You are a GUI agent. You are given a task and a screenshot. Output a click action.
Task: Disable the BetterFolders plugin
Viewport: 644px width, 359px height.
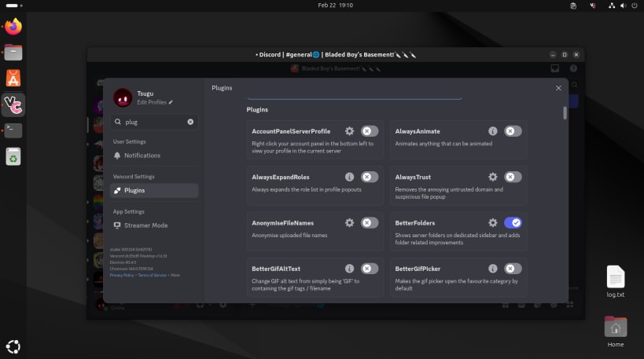pos(513,223)
